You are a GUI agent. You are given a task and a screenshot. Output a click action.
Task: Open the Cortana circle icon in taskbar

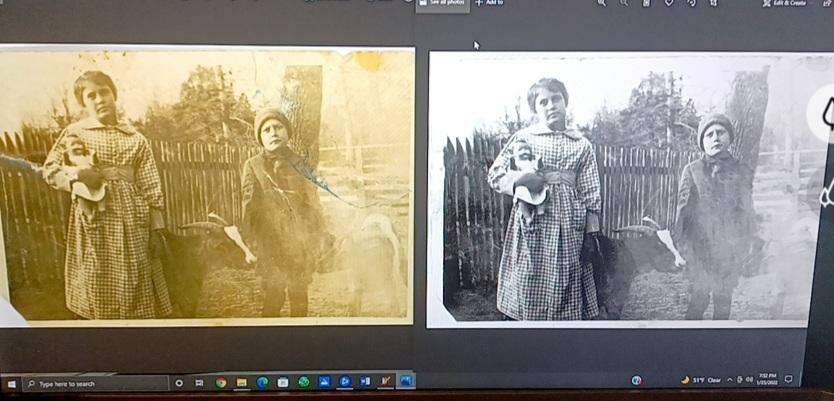pyautogui.click(x=179, y=382)
